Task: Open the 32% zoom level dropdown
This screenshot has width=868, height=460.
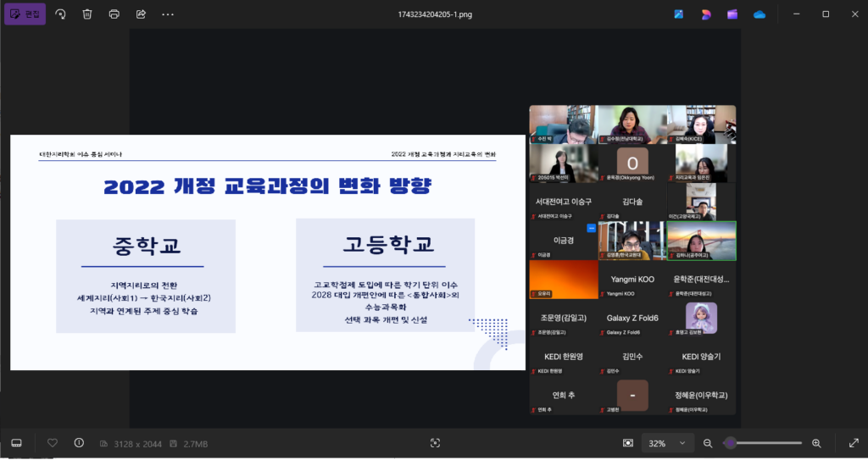Action: click(x=667, y=443)
